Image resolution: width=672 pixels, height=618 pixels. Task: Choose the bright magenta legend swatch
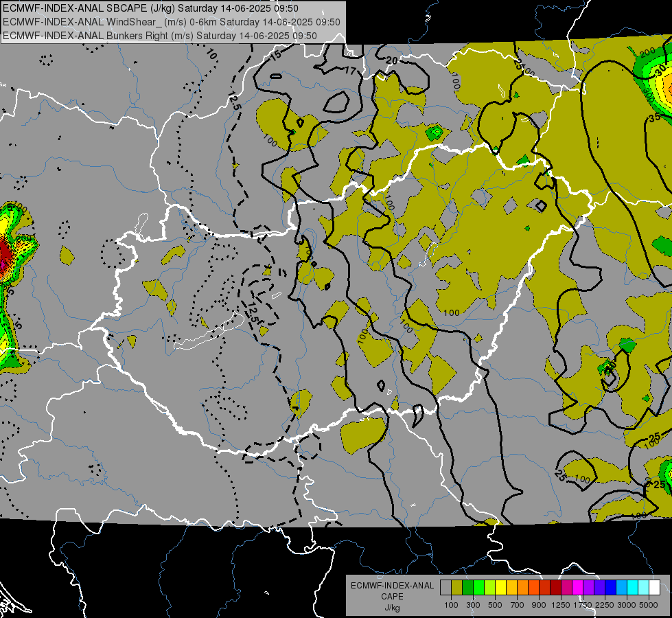577,588
